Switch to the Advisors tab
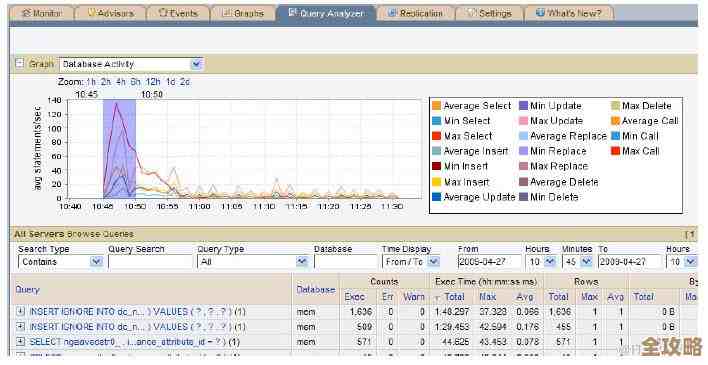The image size is (708, 365). tap(110, 14)
